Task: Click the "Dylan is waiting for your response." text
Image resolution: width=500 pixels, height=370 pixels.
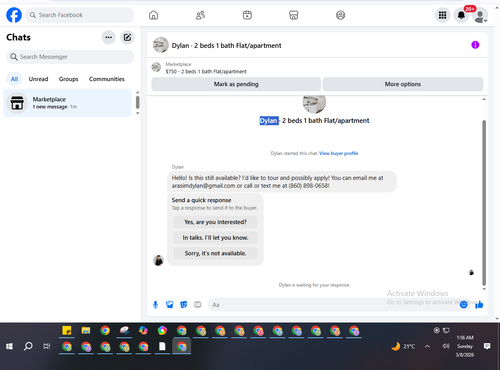Action: pos(314,285)
